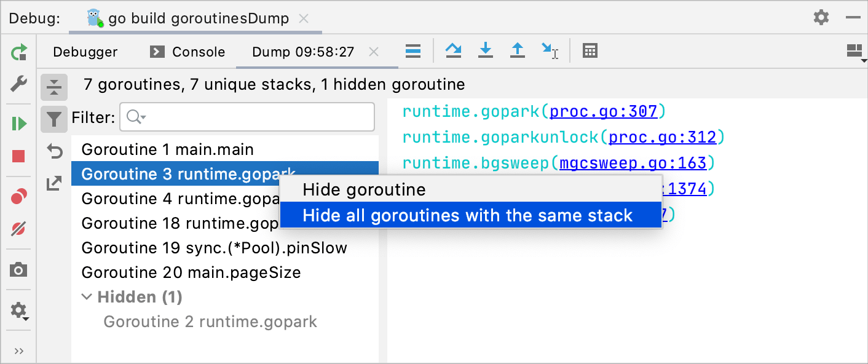The width and height of the screenshot is (868, 364).
Task: Get thread dump with camera icon
Action: [x=18, y=269]
